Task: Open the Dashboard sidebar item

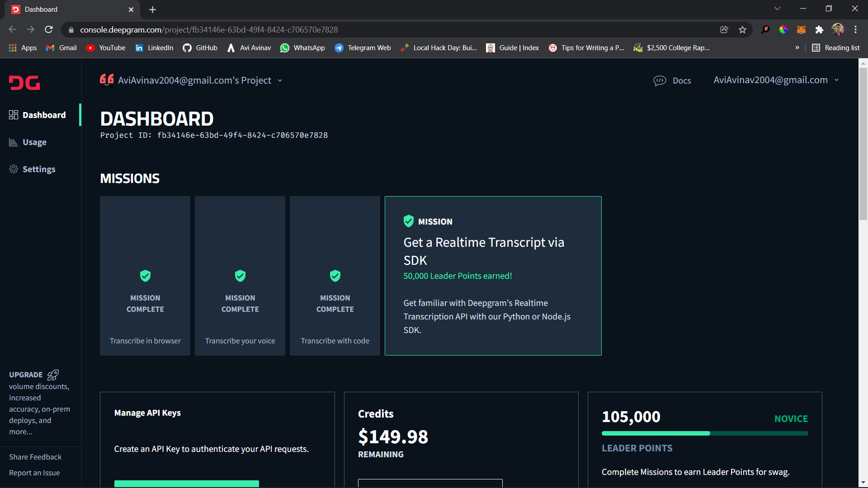Action: [44, 115]
